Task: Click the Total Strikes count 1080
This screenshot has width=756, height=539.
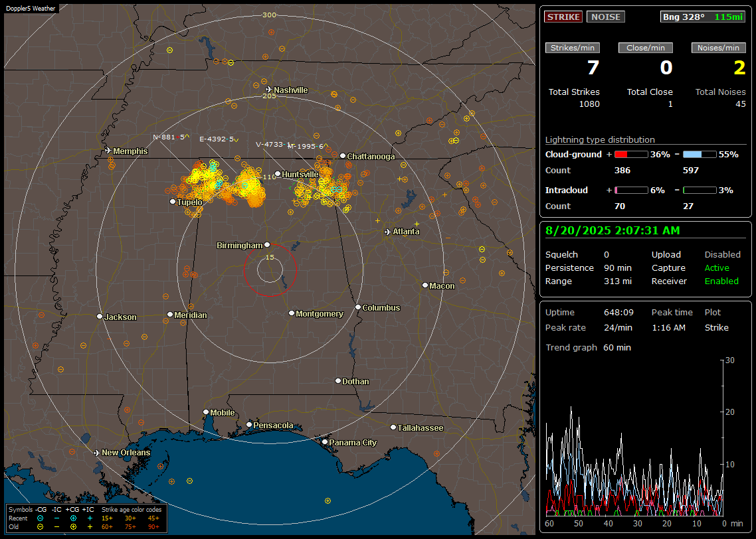Action: coord(589,104)
